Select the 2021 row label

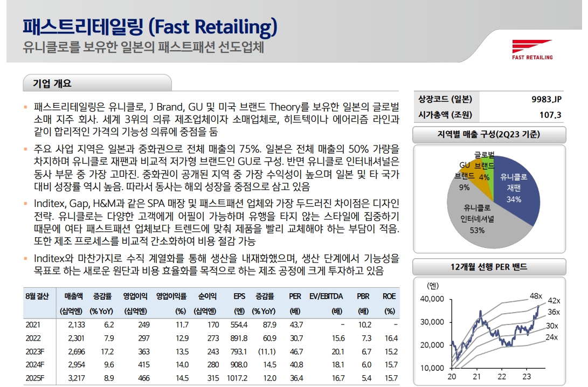pos(33,325)
